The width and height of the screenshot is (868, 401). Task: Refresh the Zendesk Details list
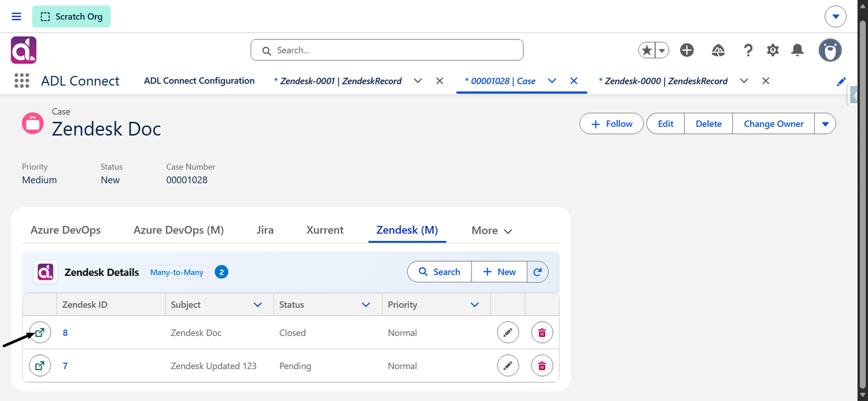(538, 271)
